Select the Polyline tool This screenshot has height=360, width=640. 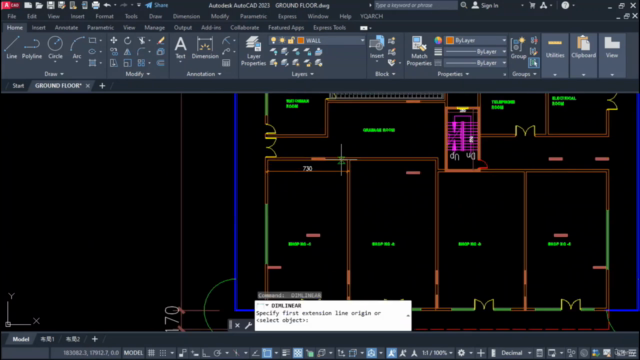tap(32, 47)
